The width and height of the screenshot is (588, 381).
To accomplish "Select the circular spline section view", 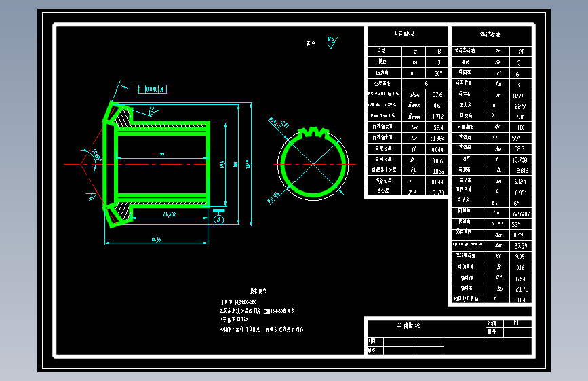I will [313, 164].
